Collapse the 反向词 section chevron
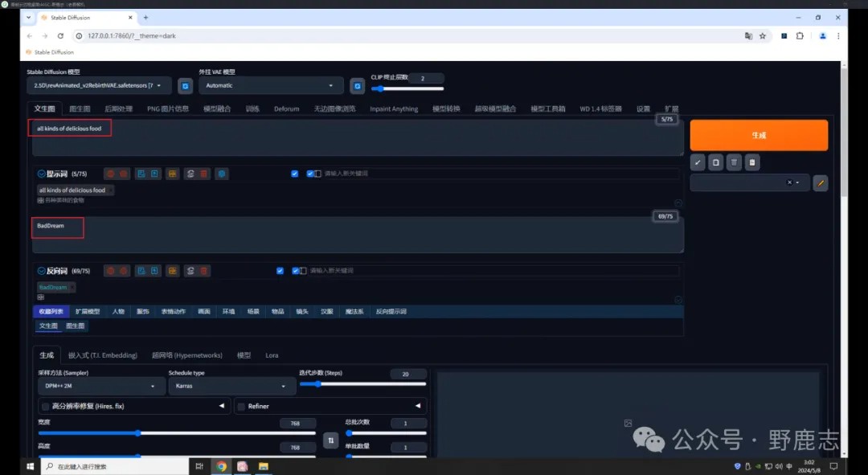The image size is (868, 475). click(42, 271)
